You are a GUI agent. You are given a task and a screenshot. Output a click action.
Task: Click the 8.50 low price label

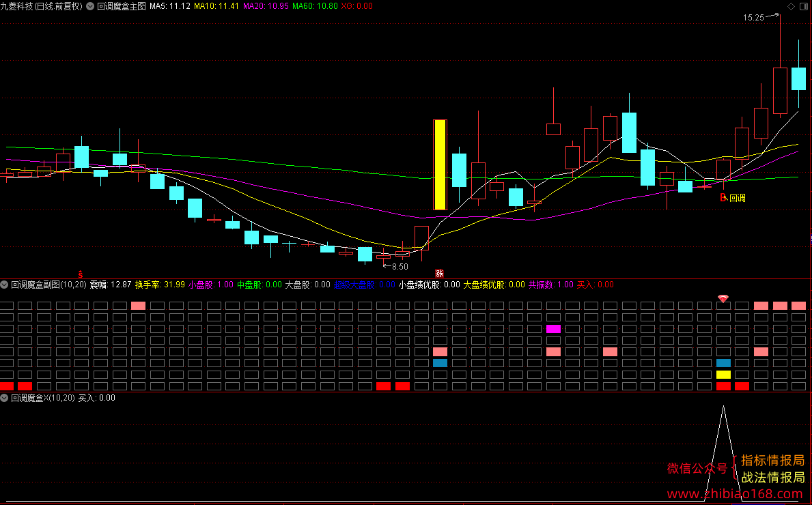(400, 267)
